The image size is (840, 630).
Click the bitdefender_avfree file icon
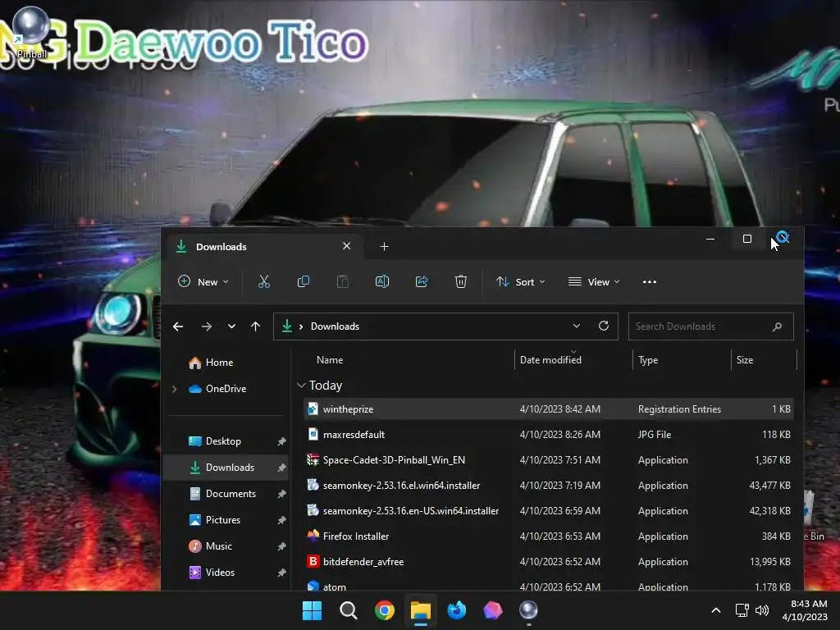tap(313, 561)
